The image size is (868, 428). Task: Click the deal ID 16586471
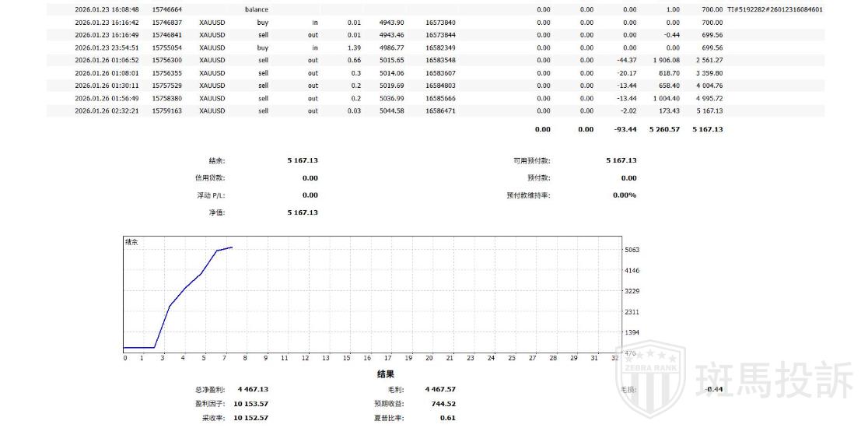tap(440, 111)
